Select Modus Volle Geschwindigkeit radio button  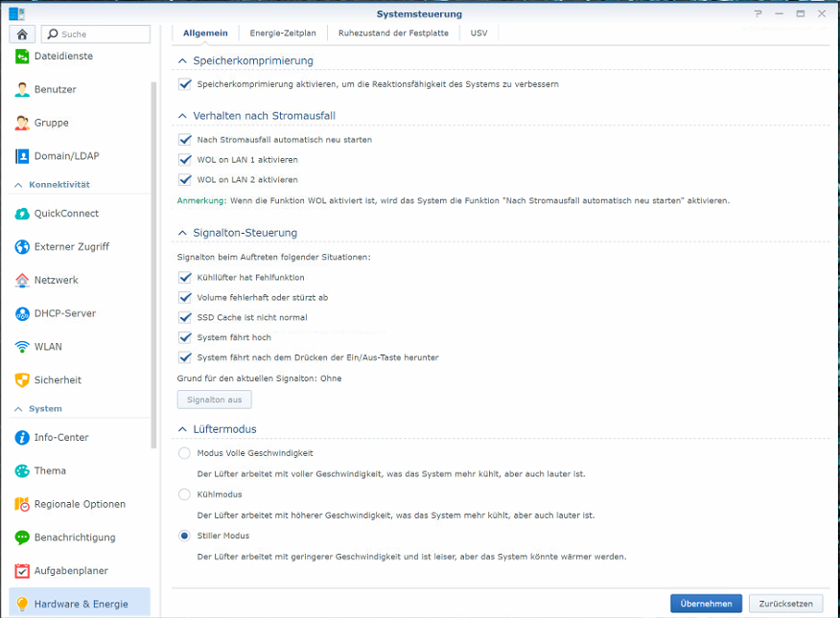click(184, 453)
